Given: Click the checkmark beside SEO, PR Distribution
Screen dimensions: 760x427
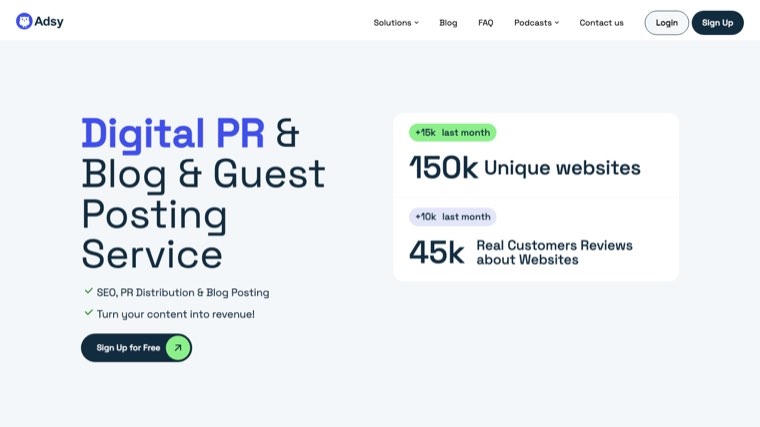Looking at the screenshot, I should point(88,291).
